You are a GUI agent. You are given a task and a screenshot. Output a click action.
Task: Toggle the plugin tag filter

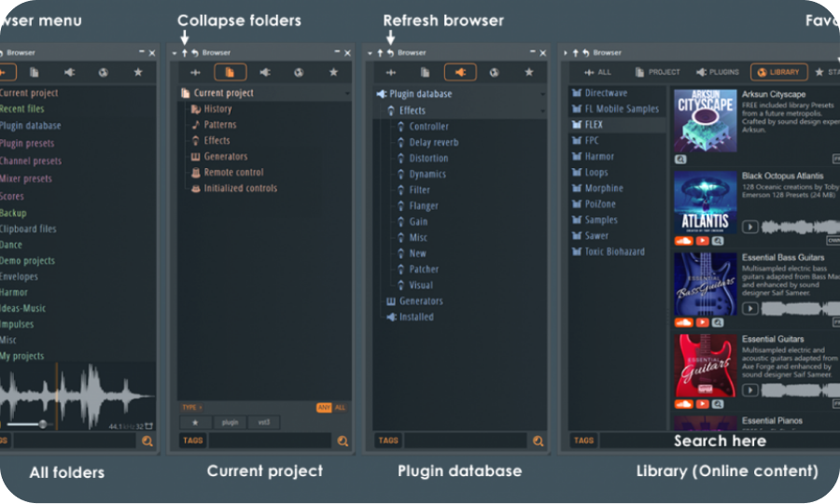(x=230, y=423)
